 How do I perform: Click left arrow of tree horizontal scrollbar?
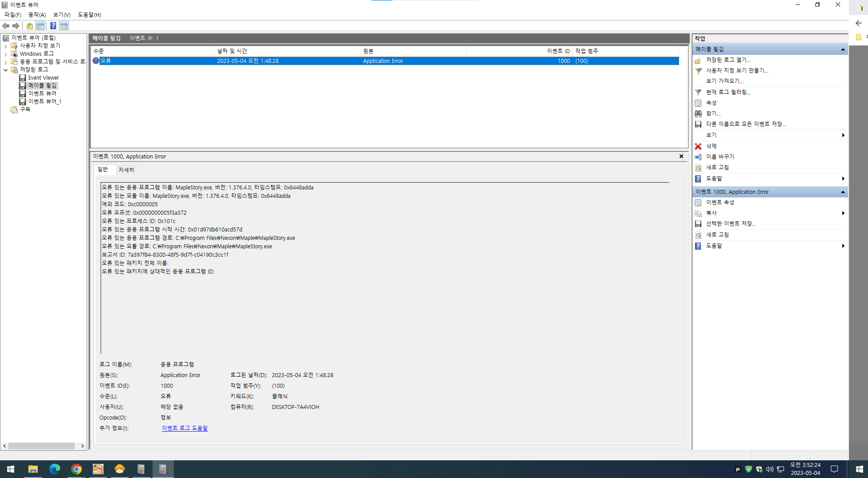pos(4,446)
